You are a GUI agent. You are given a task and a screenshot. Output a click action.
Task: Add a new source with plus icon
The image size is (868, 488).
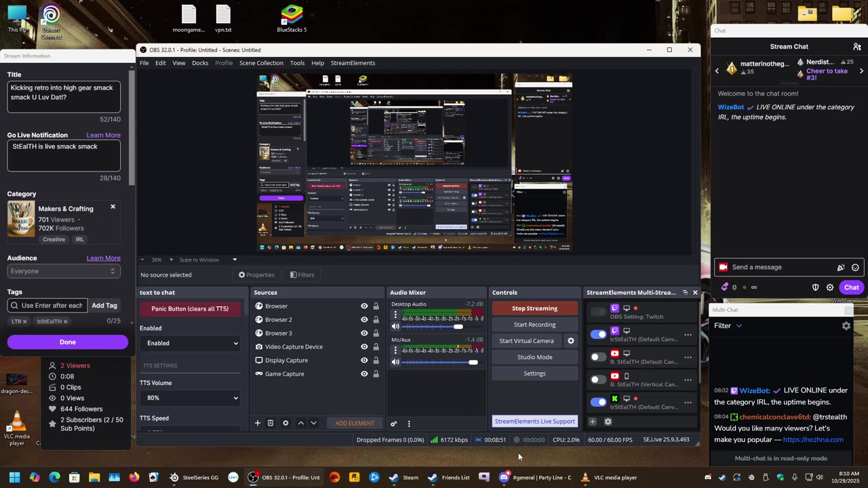pos(258,423)
